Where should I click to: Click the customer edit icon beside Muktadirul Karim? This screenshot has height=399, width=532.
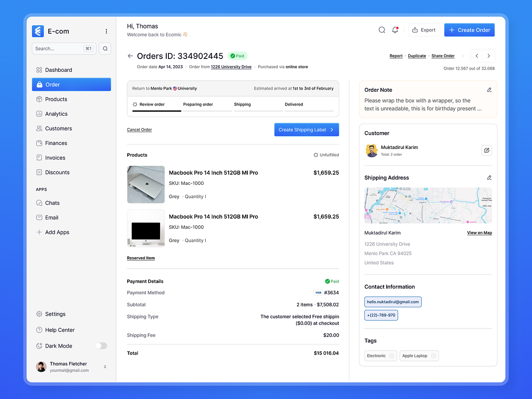(x=486, y=150)
